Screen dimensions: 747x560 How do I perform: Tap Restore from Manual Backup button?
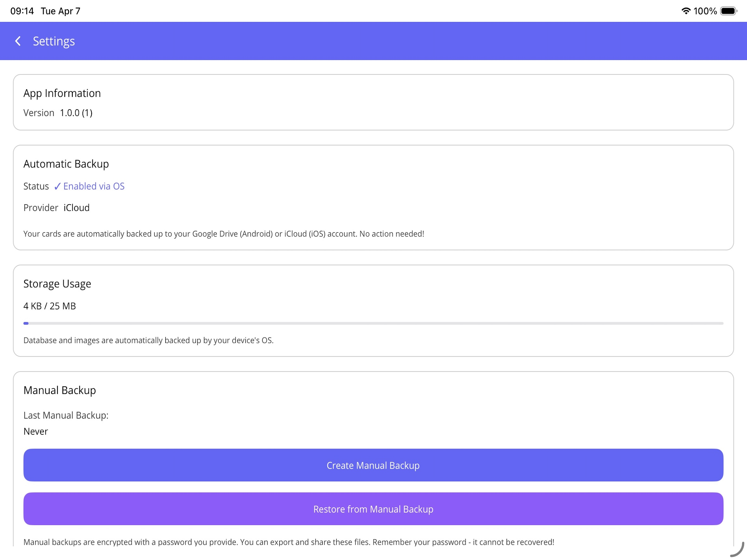coord(373,509)
